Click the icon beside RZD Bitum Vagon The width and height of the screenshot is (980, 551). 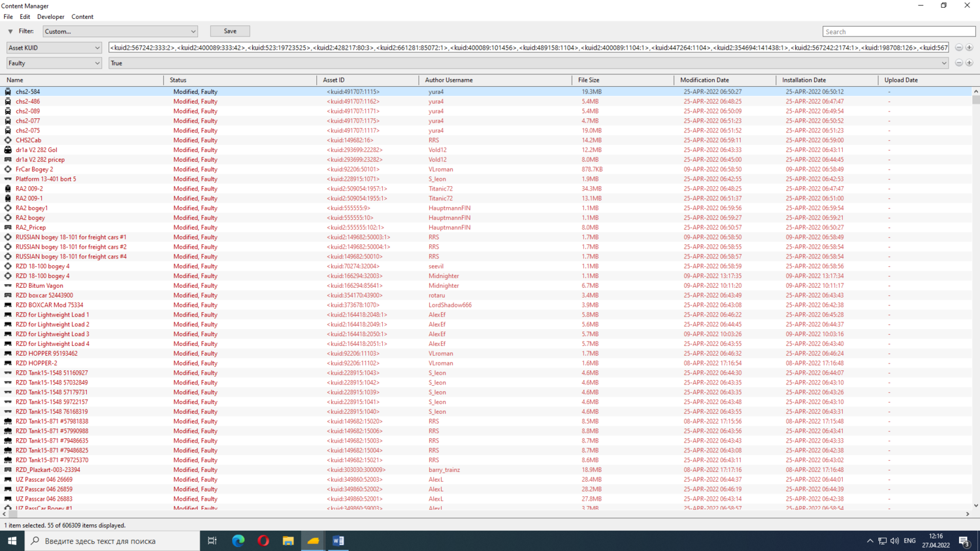8,285
